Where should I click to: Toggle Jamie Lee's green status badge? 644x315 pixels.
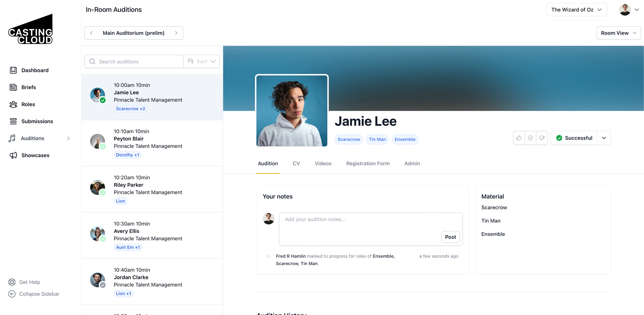[x=103, y=100]
